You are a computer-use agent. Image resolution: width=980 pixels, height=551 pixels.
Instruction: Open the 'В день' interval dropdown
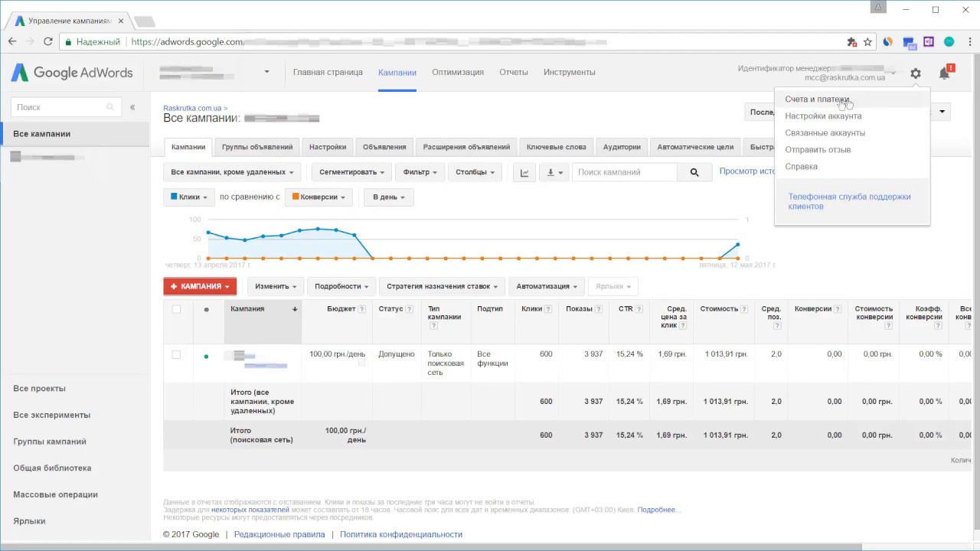click(389, 197)
